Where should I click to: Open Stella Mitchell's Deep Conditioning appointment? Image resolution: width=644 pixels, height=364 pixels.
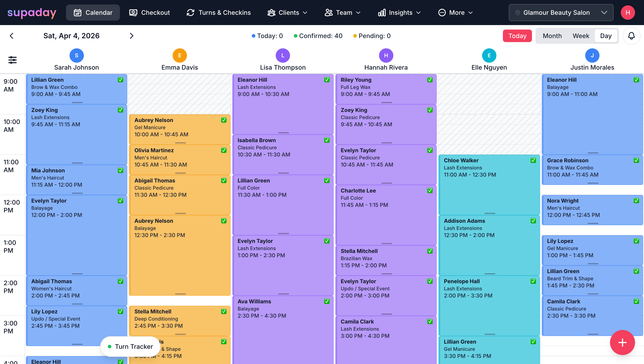pyautogui.click(x=180, y=321)
